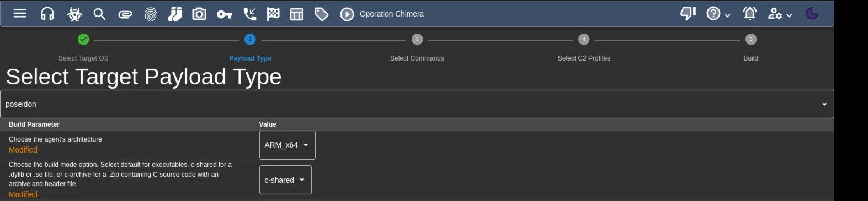Toggle the alert bell notifications icon

749,13
